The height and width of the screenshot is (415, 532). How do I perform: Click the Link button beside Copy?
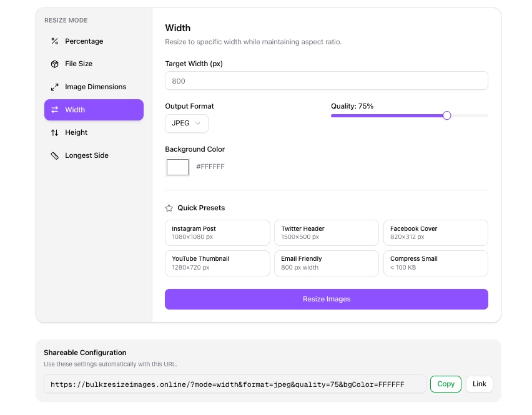(479, 384)
